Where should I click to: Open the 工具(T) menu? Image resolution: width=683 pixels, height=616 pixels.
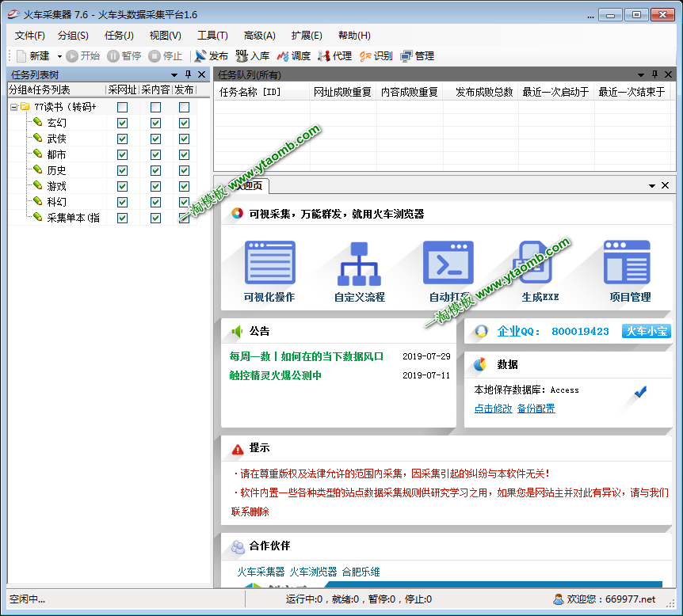pos(212,36)
